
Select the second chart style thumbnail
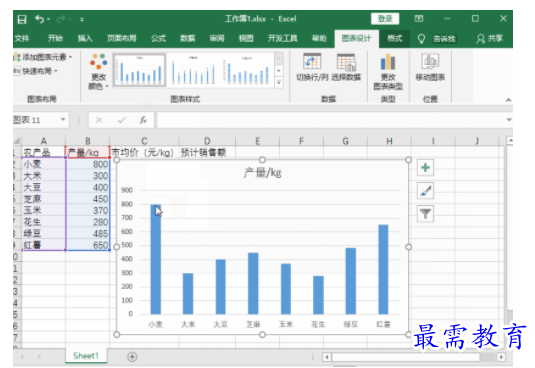click(x=193, y=70)
